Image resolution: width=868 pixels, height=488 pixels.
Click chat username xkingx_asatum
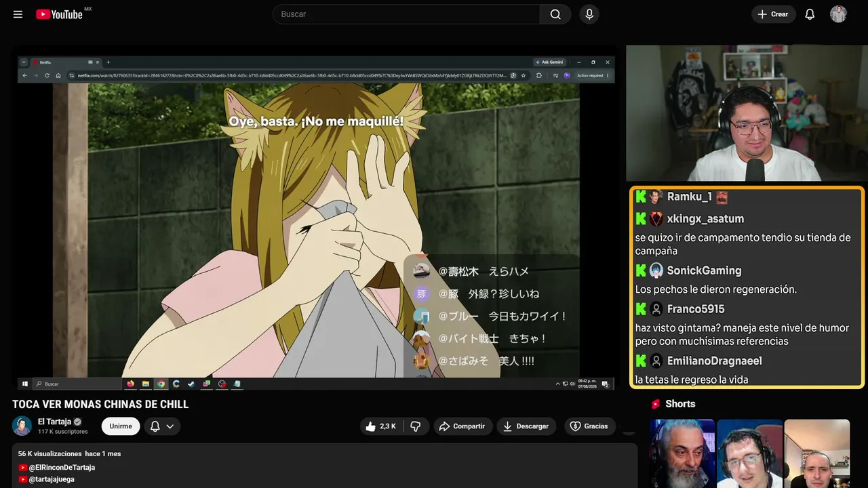(x=705, y=219)
